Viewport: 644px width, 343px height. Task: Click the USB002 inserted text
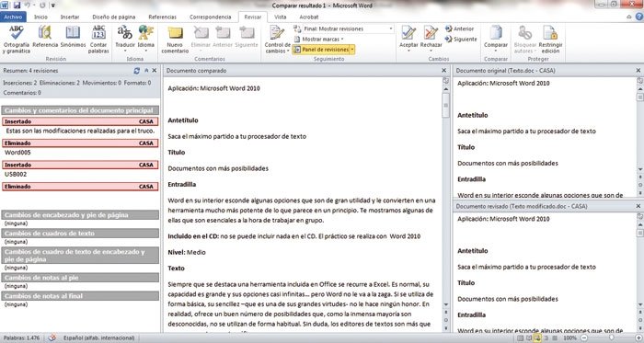(16, 174)
